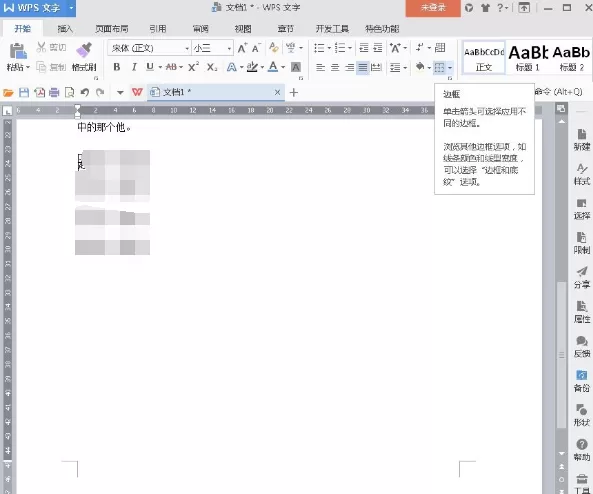Print the document via printer icon

pyautogui.click(x=54, y=92)
